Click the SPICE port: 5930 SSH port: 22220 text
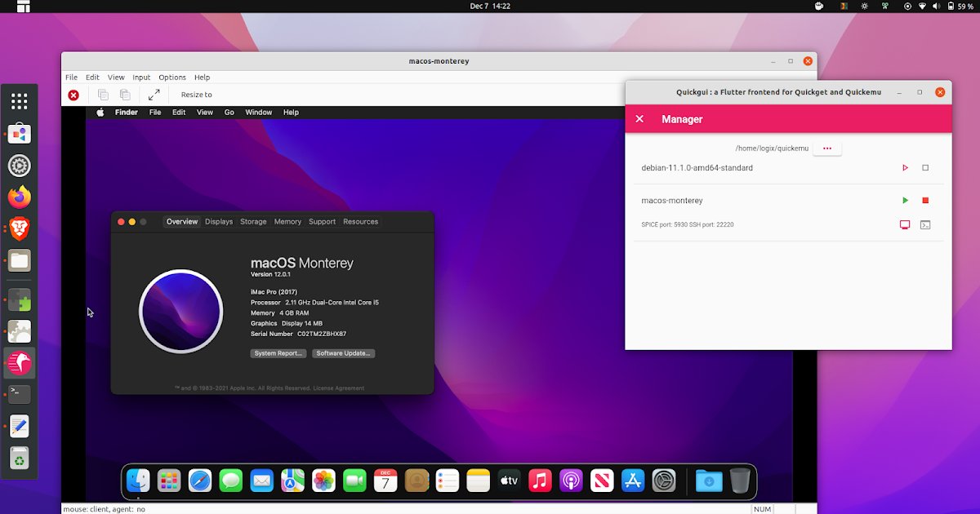 pyautogui.click(x=688, y=224)
